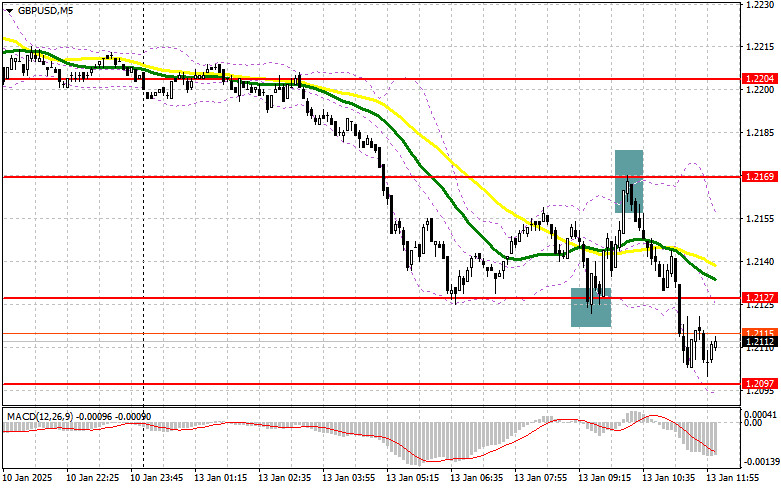Click the 13 Jan 01:15 time label
Screen dimensions: 781x489
pos(221,478)
